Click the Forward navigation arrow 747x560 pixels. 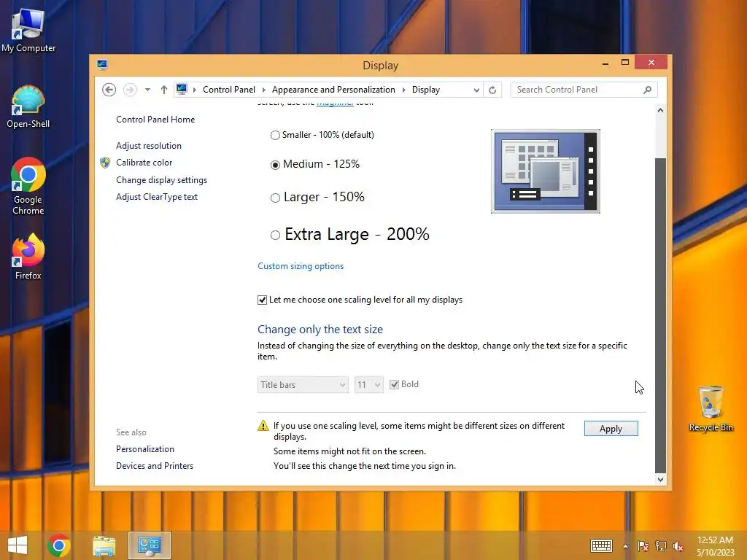[130, 90]
